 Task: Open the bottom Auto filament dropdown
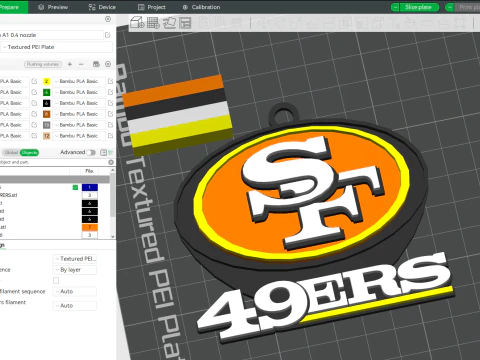75,306
